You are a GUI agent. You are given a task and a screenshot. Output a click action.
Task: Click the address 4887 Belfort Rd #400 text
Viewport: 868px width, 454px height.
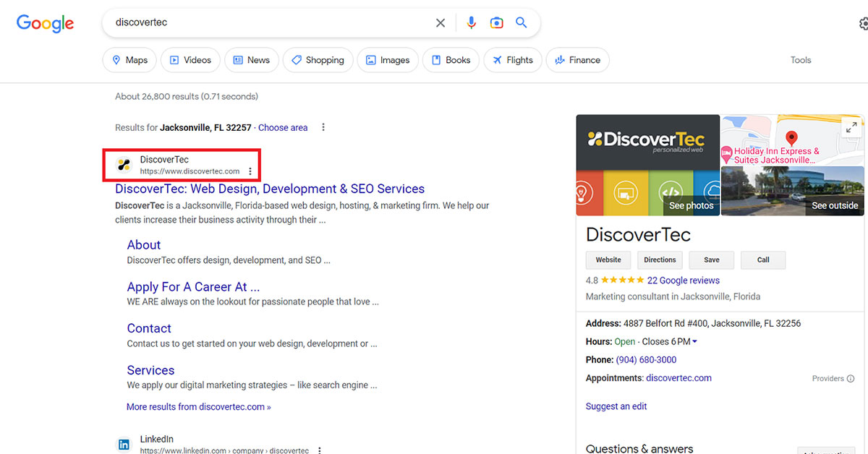712,323
